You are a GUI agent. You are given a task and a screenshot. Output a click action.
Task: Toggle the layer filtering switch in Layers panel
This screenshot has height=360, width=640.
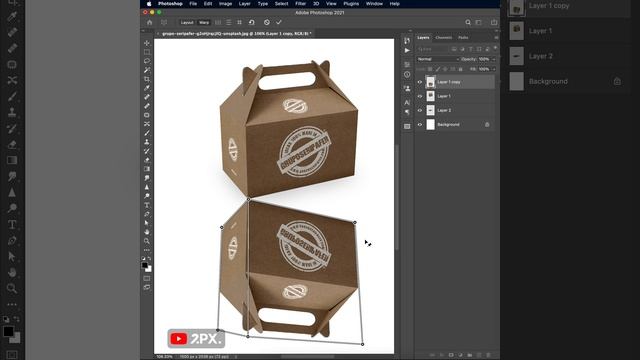[495, 48]
